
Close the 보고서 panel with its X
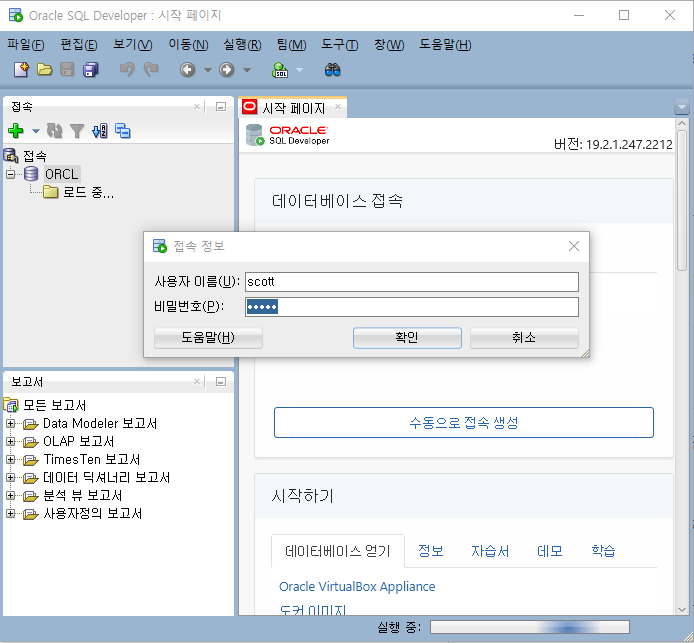click(197, 382)
